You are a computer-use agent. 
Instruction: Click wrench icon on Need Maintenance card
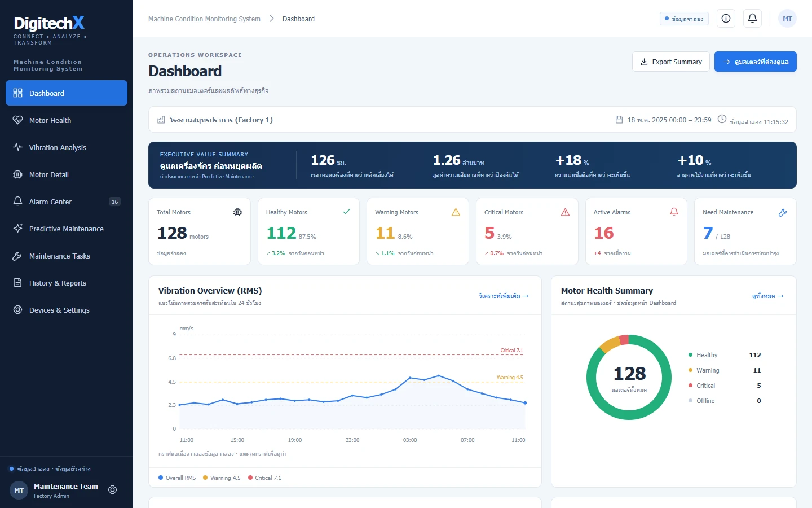783,213
